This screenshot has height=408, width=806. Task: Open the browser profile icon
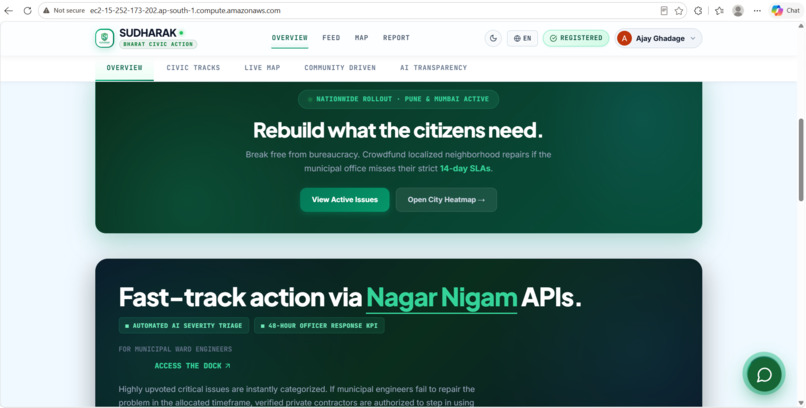point(738,10)
